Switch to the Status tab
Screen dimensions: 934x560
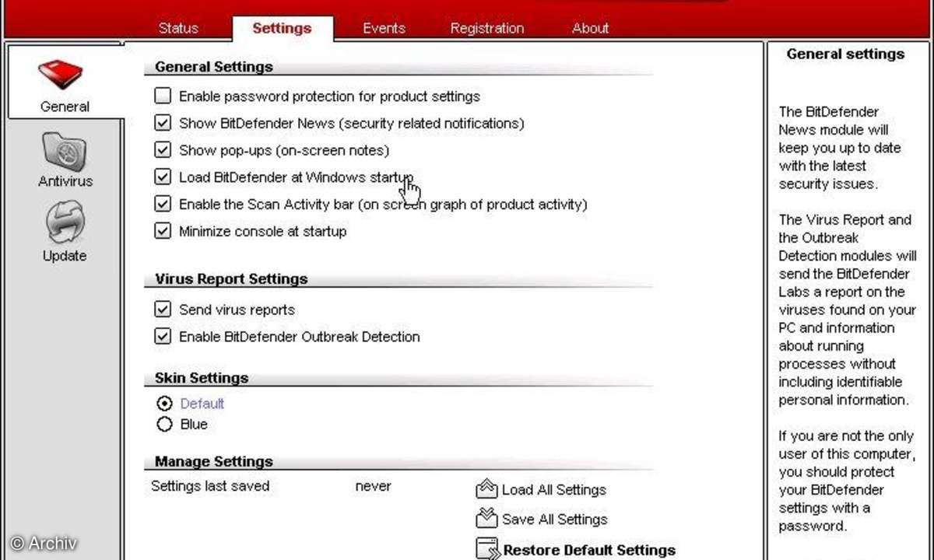coord(178,28)
